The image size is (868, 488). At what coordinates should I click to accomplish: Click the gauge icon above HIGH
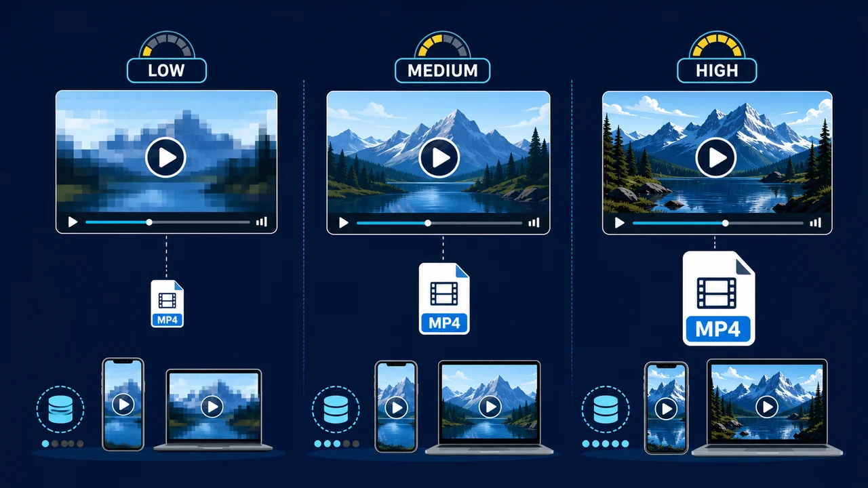pyautogui.click(x=717, y=45)
